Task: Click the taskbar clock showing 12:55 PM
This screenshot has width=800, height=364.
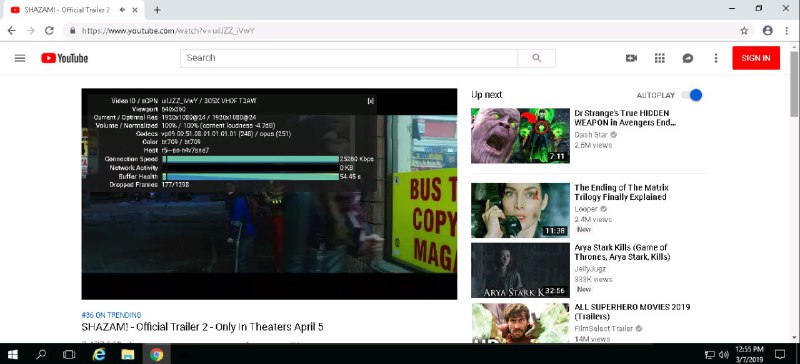Action: click(x=749, y=354)
